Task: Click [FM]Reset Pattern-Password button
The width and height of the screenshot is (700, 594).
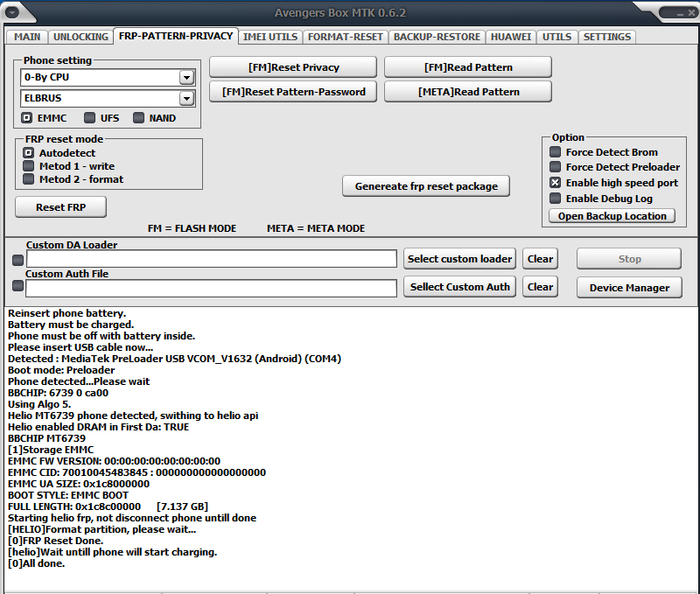Action: [x=293, y=92]
